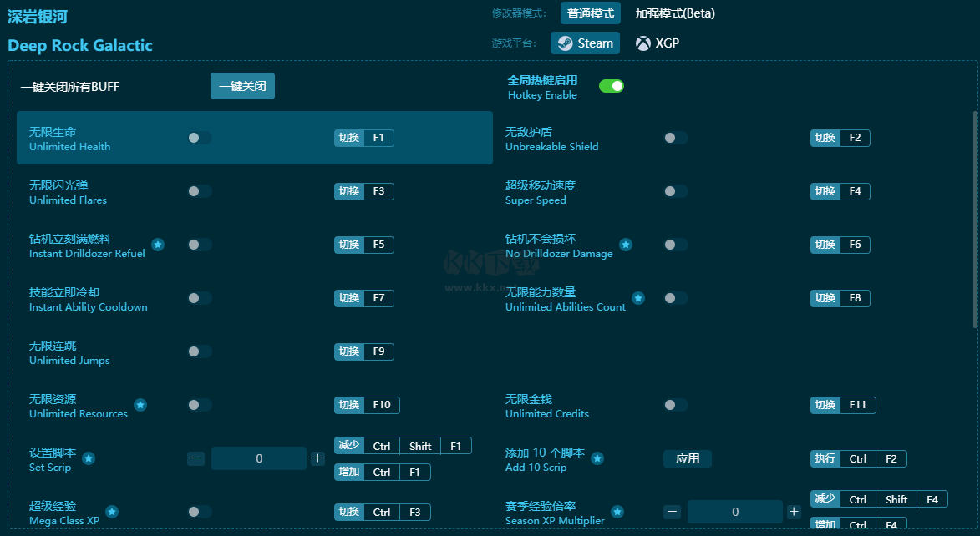This screenshot has height=536, width=980.
Task: Click F6 hotkey button for No Drilldozer Damage
Action: click(x=840, y=245)
